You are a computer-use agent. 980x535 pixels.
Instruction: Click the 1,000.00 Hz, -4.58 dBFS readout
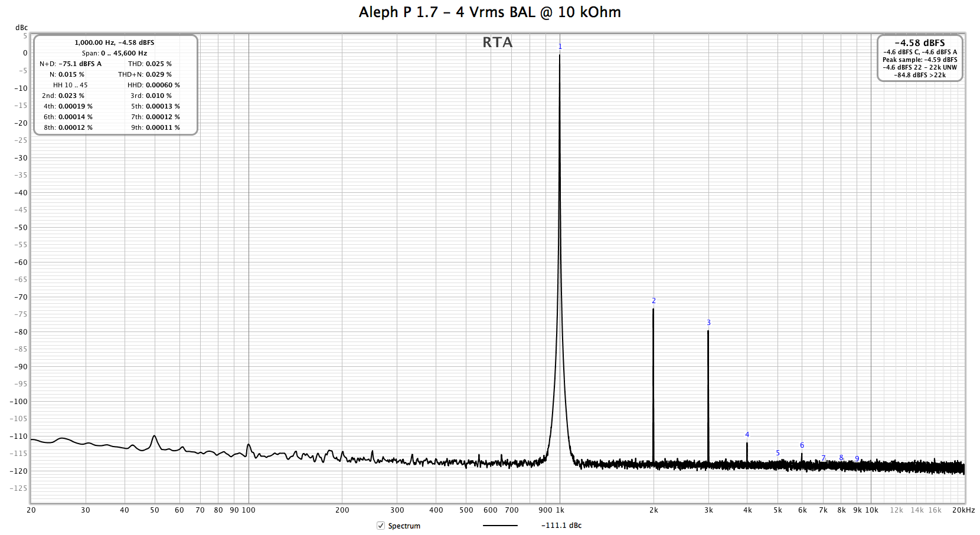[x=115, y=42]
